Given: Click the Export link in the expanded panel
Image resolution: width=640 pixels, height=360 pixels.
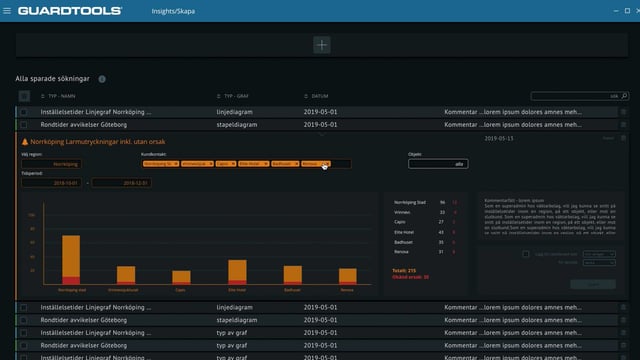Looking at the screenshot, I should click(x=608, y=138).
